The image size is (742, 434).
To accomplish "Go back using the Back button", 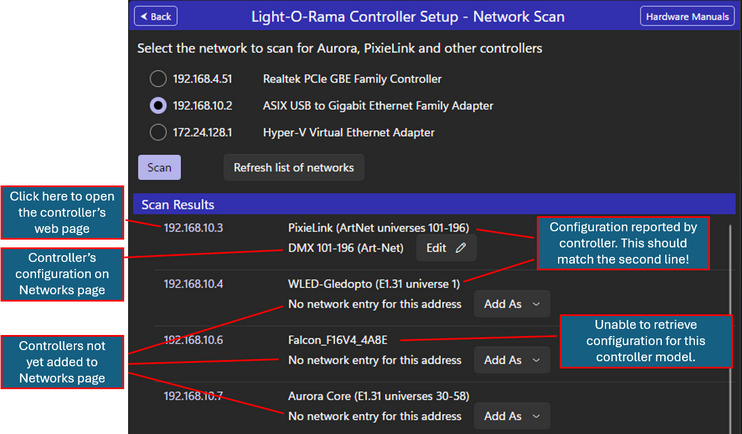I will coord(156,17).
